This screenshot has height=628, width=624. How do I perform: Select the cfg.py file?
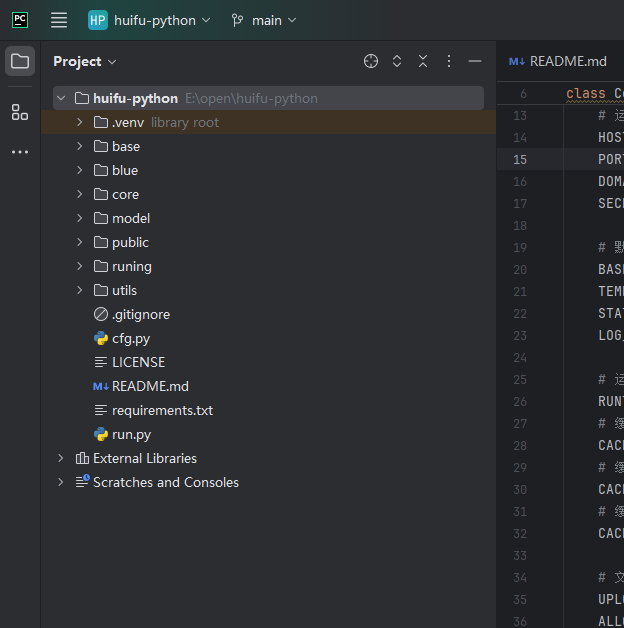click(131, 339)
